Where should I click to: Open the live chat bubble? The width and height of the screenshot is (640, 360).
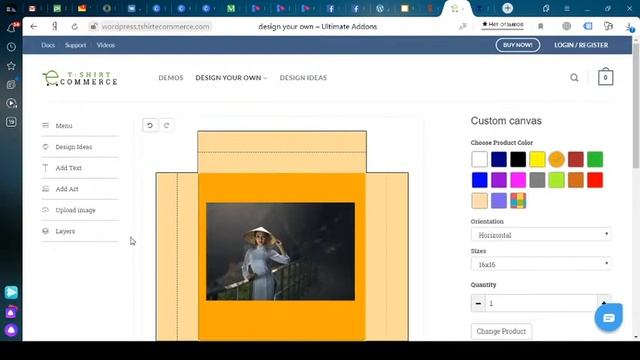608,317
